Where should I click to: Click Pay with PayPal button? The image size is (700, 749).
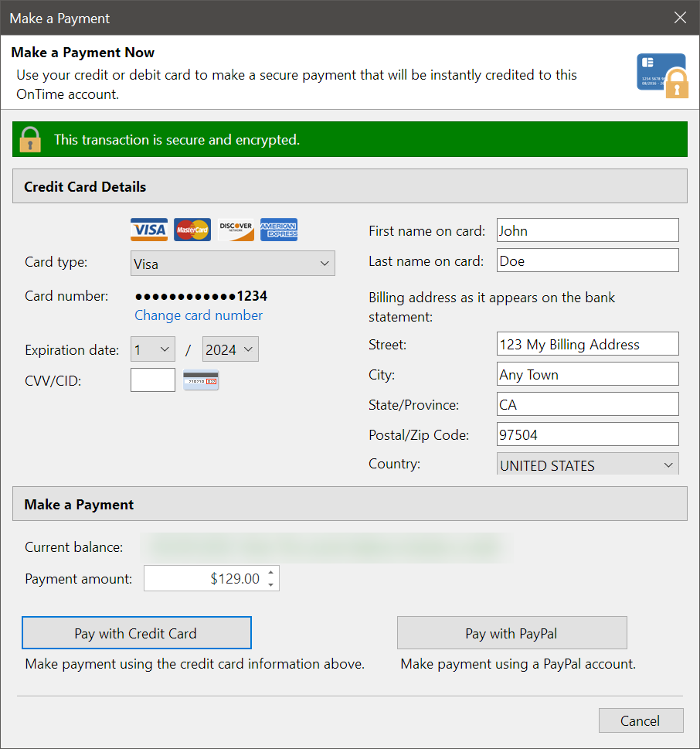click(512, 633)
